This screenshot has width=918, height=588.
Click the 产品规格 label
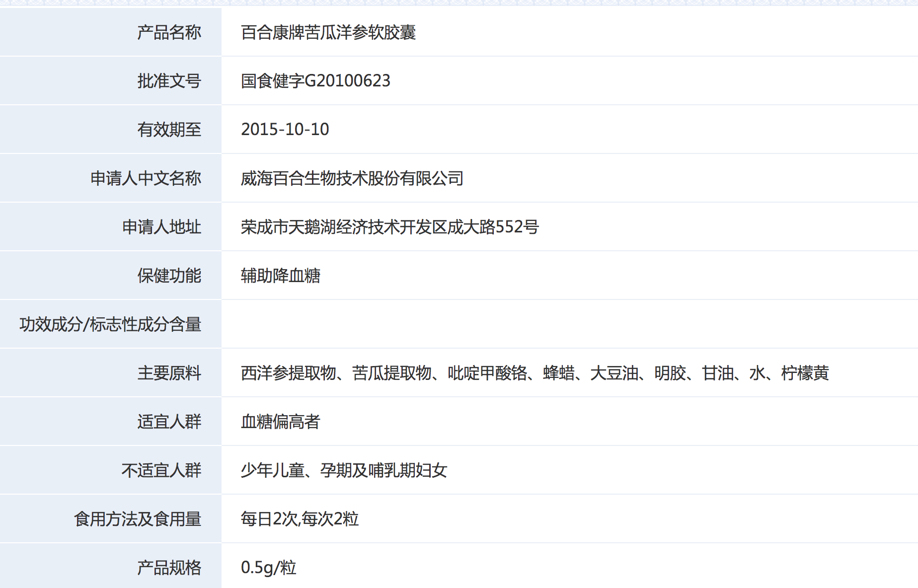169,568
